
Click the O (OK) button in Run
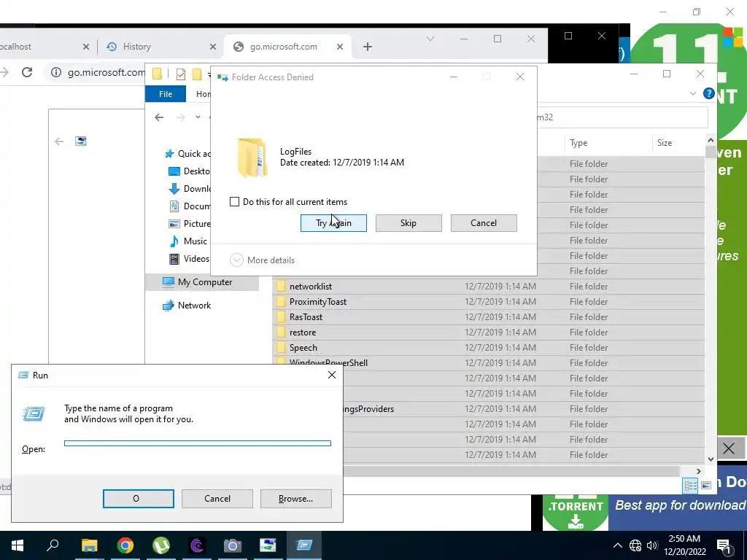tap(138, 499)
